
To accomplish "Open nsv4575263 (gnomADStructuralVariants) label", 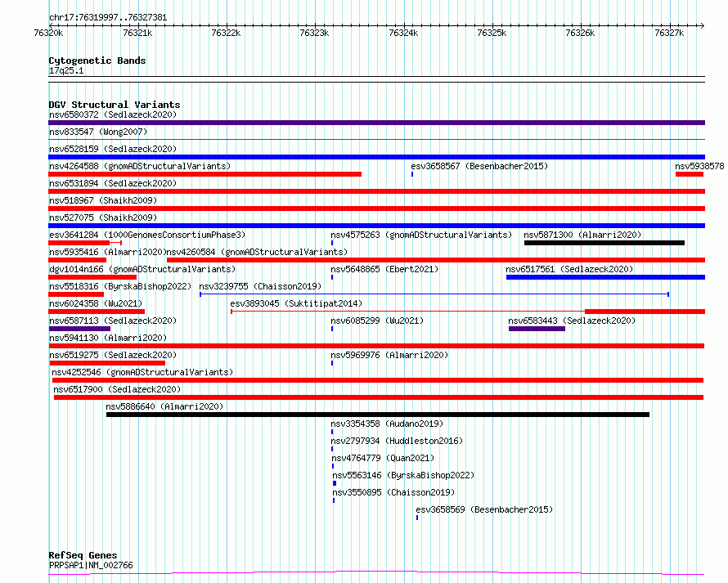I will coord(421,235).
